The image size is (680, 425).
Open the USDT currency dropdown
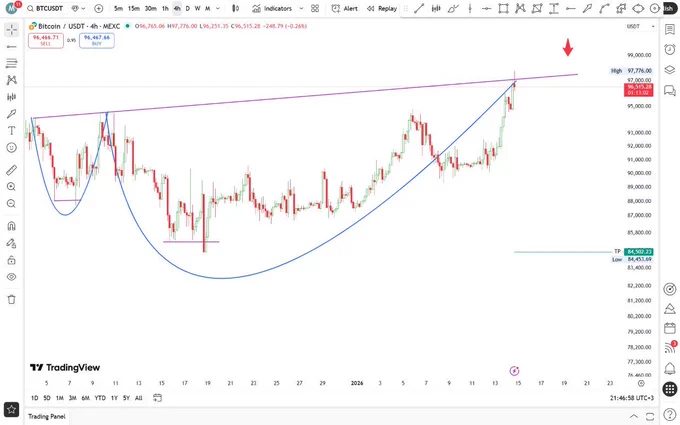point(640,26)
